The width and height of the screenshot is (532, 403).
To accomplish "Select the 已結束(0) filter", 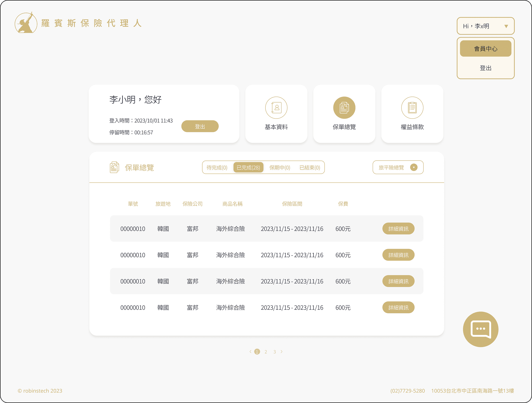I will point(310,167).
